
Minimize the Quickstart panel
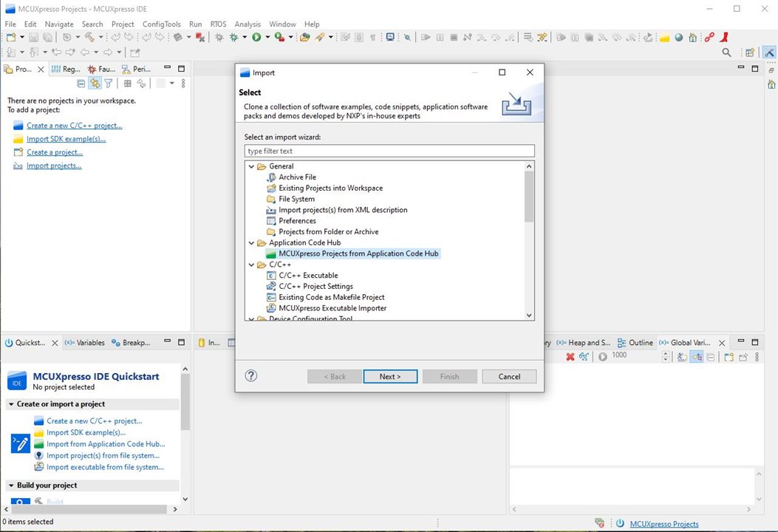click(x=167, y=341)
